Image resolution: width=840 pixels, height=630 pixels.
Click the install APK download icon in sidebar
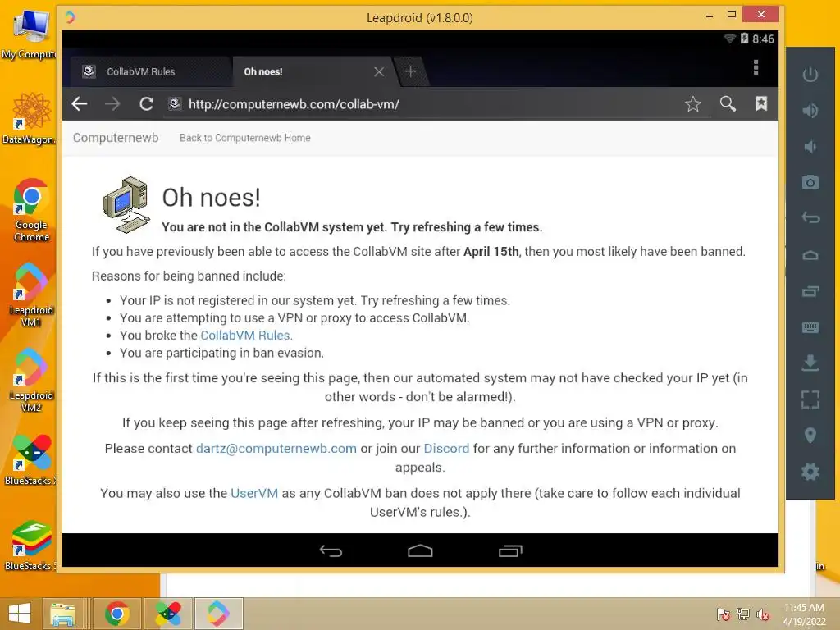point(810,363)
